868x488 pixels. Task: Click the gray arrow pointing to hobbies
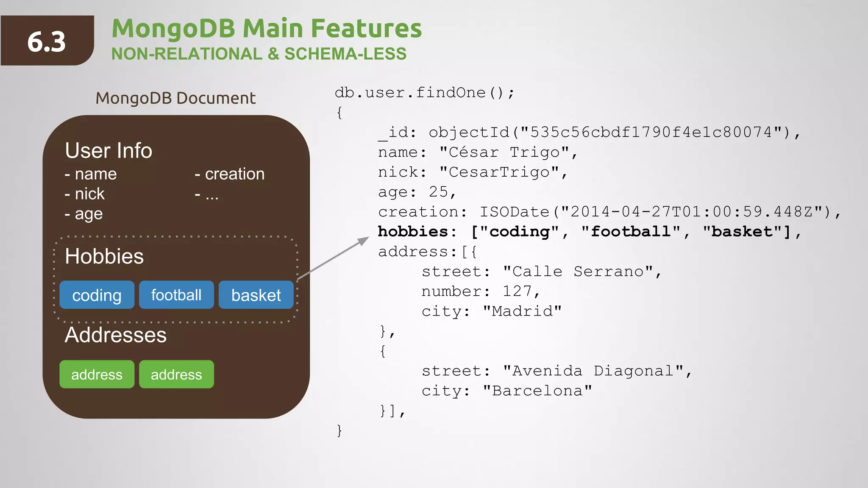click(x=333, y=258)
